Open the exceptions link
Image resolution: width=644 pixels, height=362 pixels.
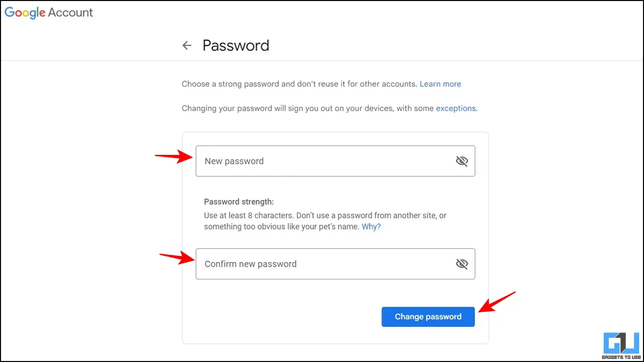coord(456,108)
